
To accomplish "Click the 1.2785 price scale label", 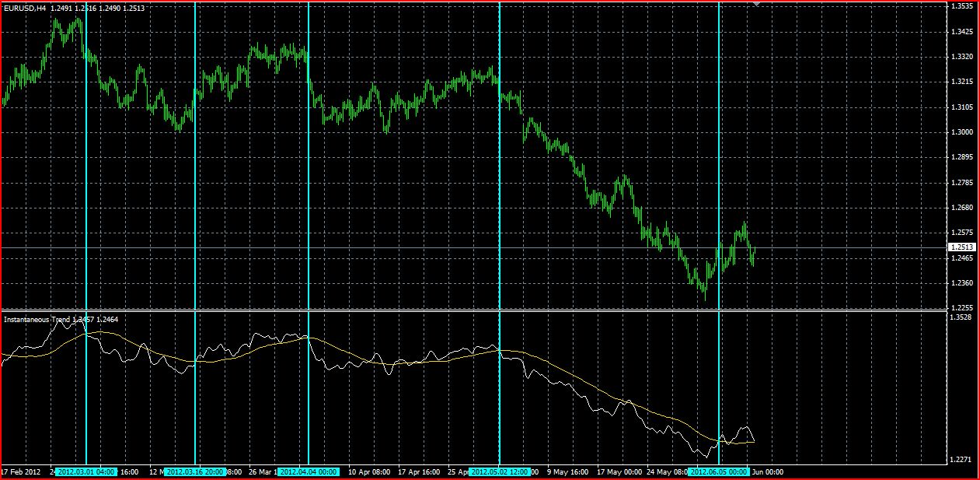I will 962,183.
